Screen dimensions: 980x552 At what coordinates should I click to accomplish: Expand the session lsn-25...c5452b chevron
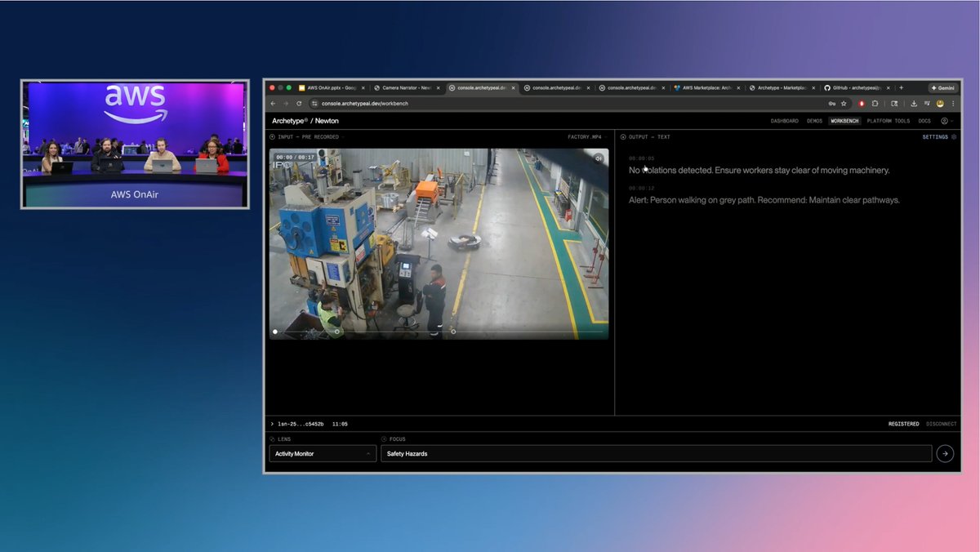[272, 424]
